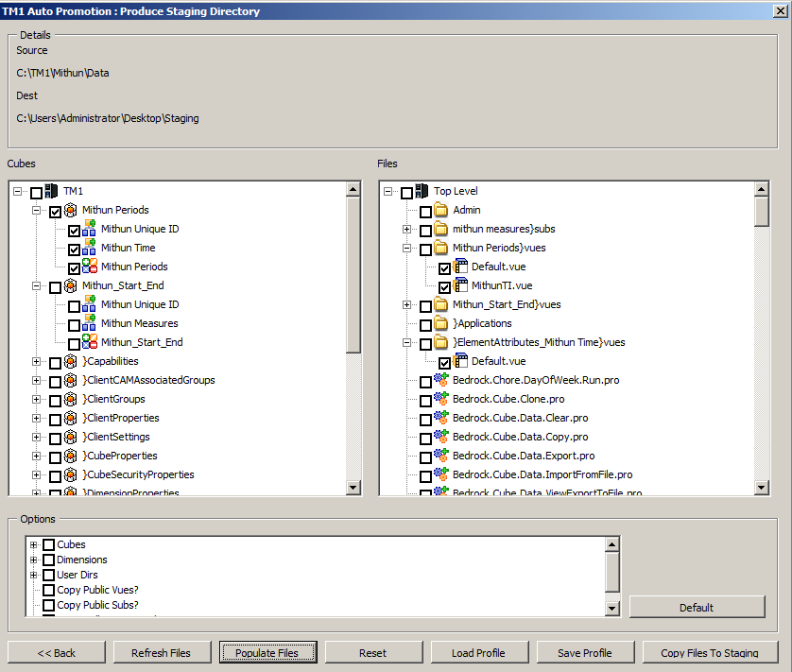This screenshot has height=672, width=792.
Task: Select the "Bedrock.Cube.Data.ImportFromFile.pro" file name
Action: [x=542, y=475]
